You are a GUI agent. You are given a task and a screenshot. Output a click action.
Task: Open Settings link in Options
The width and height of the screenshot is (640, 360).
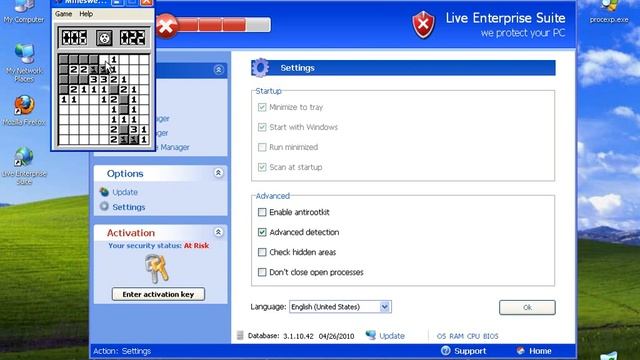(129, 207)
